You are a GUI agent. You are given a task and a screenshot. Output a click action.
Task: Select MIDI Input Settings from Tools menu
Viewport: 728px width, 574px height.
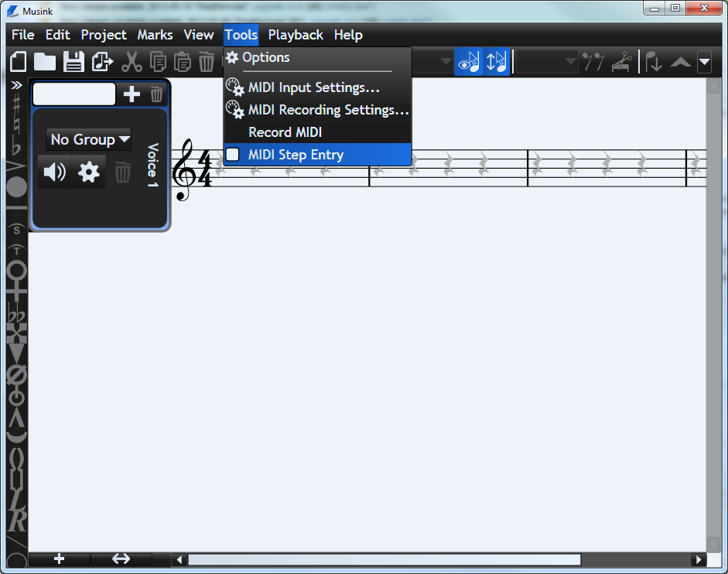point(313,87)
